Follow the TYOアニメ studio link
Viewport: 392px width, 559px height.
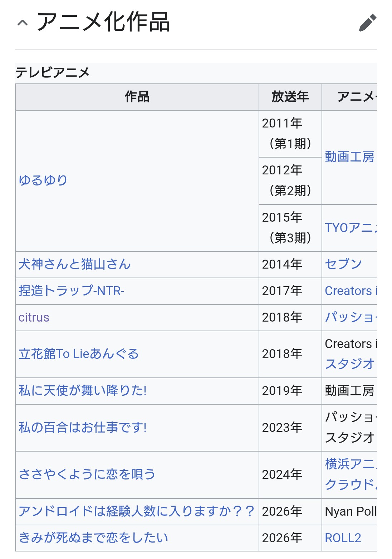(351, 228)
